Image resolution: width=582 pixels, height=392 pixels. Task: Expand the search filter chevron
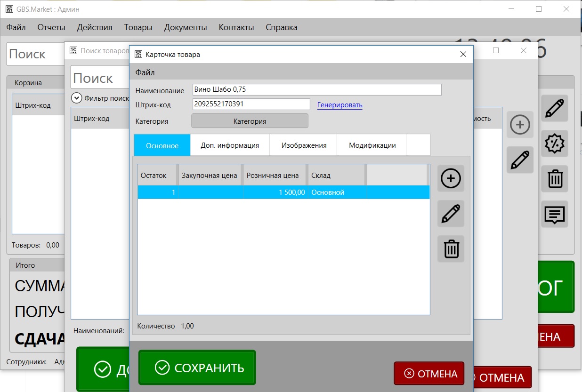point(76,98)
